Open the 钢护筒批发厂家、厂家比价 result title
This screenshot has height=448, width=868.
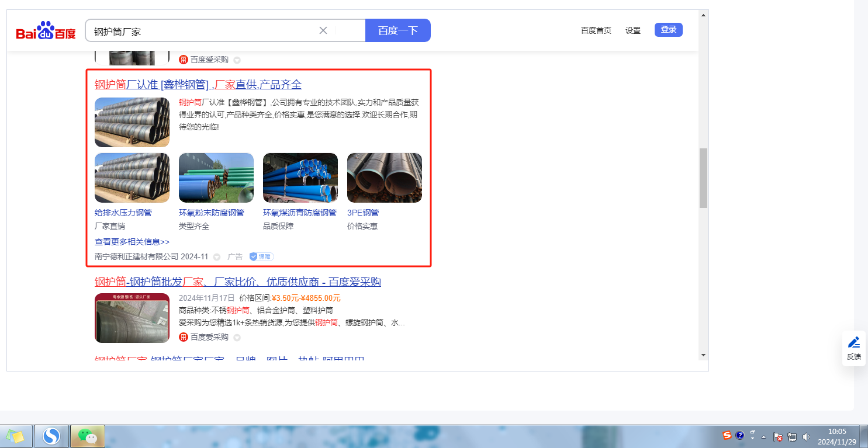click(x=238, y=282)
